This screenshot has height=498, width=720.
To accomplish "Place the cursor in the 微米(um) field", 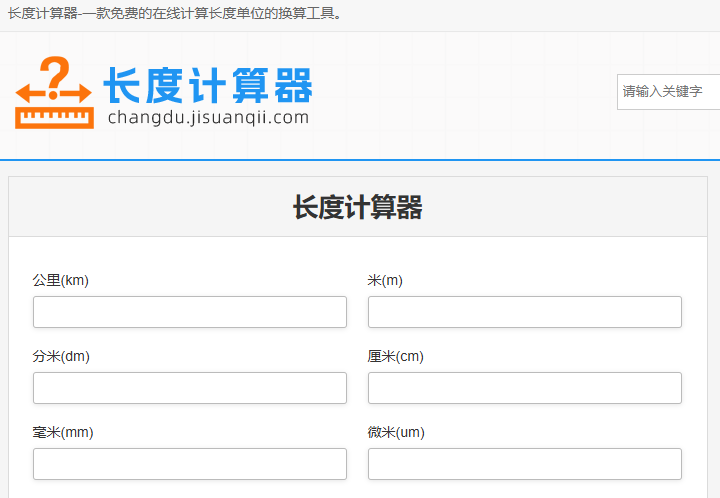I will 524,464.
